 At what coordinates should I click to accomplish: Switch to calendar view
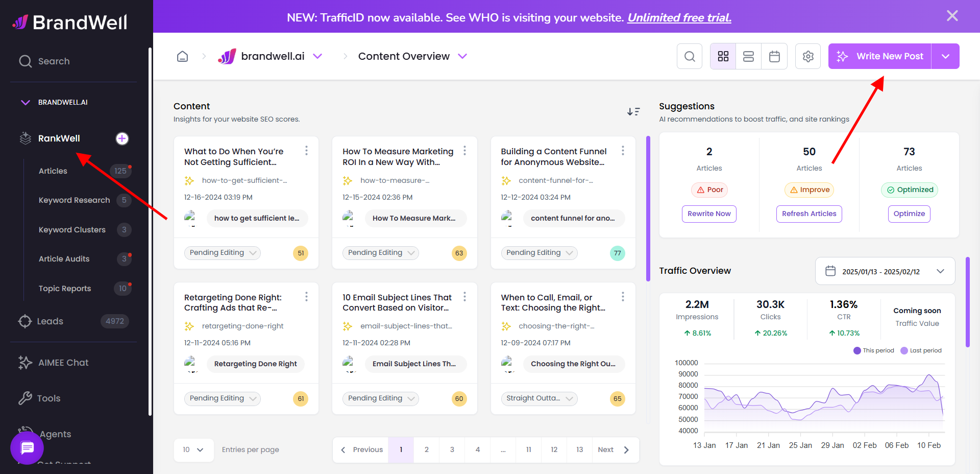774,56
